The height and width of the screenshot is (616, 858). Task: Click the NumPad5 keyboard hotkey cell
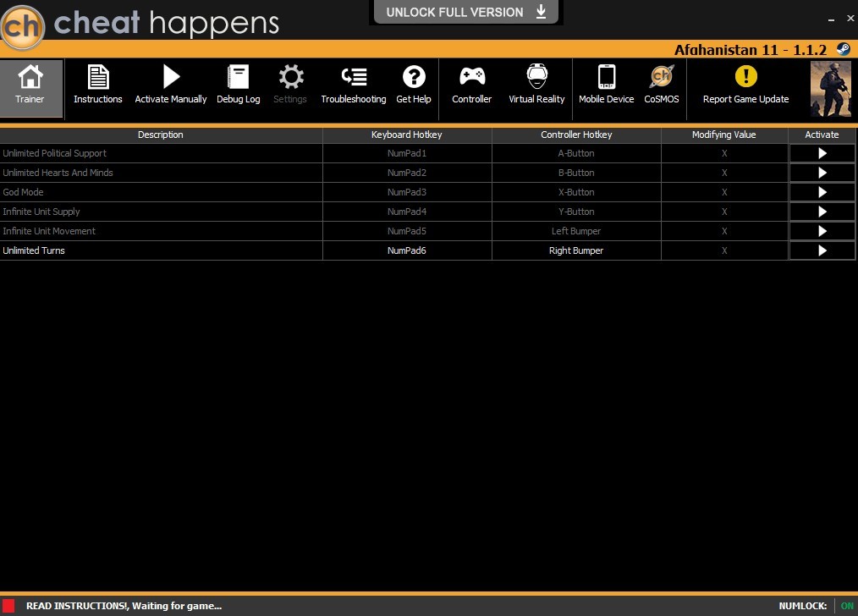pyautogui.click(x=407, y=231)
